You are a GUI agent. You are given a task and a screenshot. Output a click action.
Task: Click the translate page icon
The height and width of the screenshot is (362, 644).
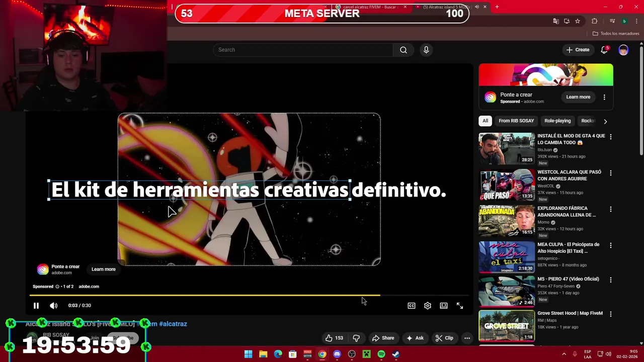click(556, 21)
